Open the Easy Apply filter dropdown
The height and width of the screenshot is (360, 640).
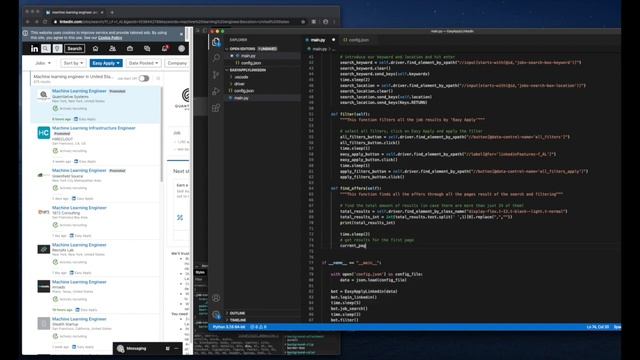(x=106, y=63)
